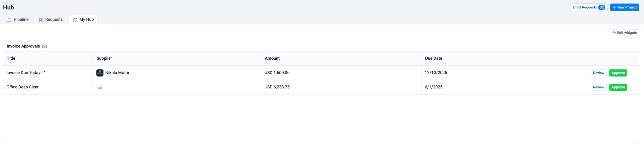The image size is (644, 148).
Task: Click the Supplier column header
Action: 104,58
